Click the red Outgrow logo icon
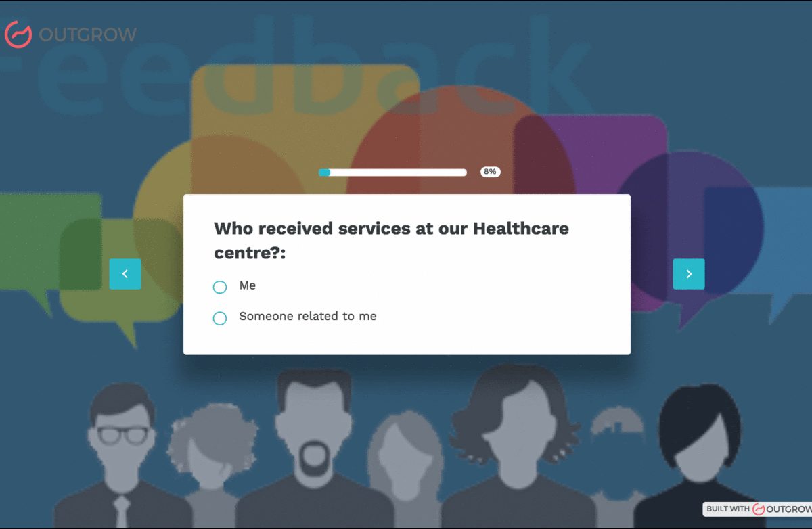Image resolution: width=812 pixels, height=529 pixels. (18, 34)
